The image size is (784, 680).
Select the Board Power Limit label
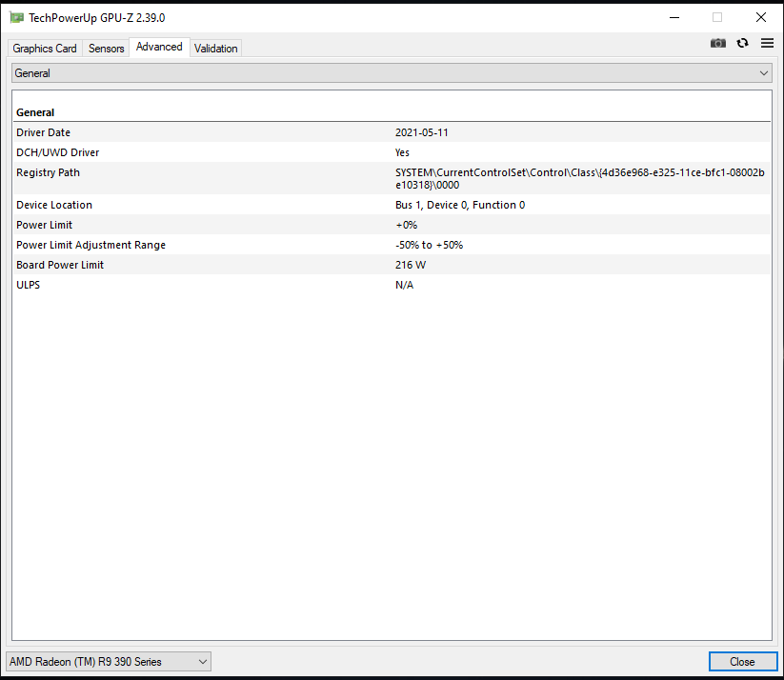coord(60,265)
